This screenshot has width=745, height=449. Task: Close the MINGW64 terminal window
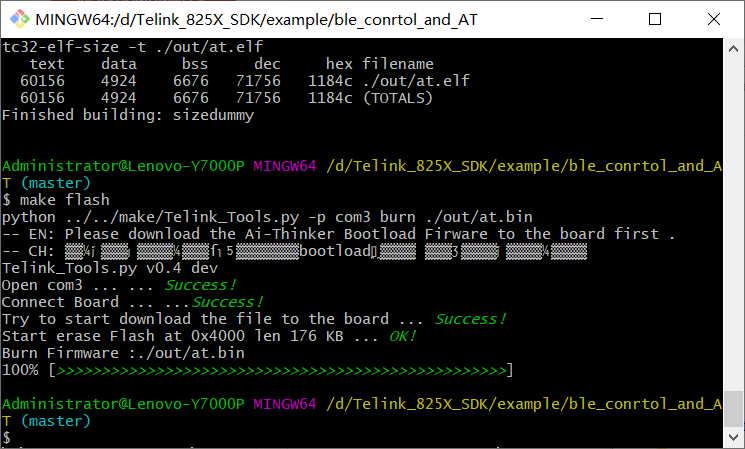tap(714, 19)
